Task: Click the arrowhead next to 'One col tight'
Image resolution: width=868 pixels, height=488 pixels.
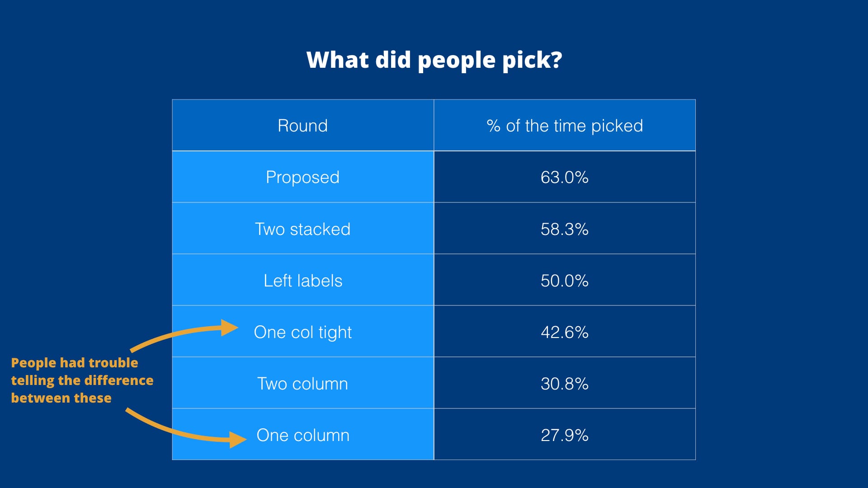Action: tap(229, 328)
